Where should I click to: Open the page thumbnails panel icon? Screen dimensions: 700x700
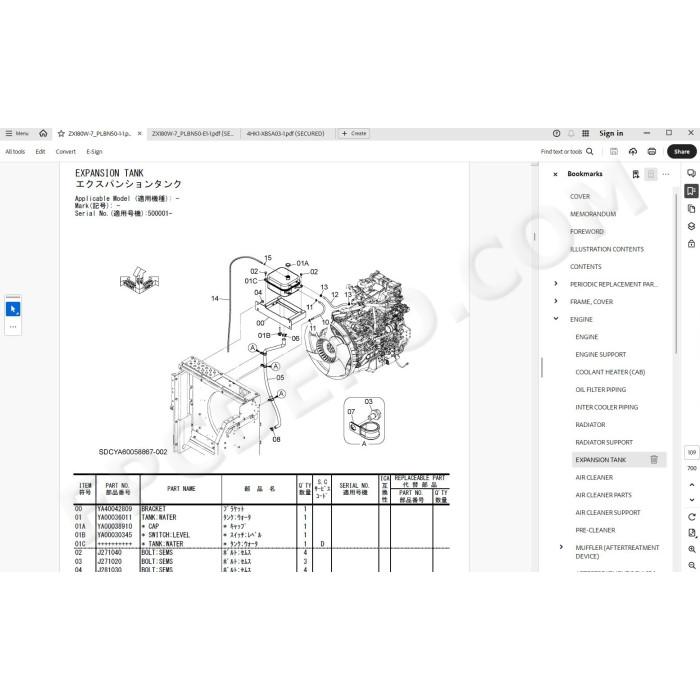point(692,208)
